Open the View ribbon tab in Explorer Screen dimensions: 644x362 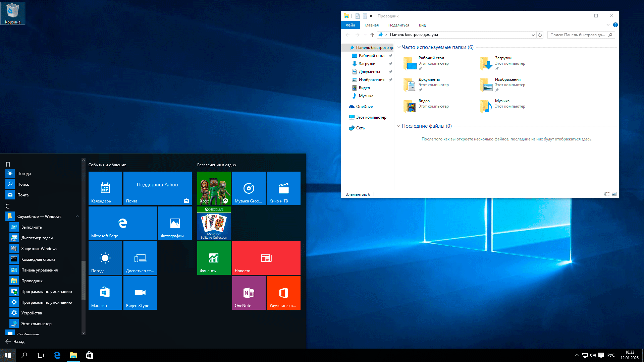[x=422, y=25]
